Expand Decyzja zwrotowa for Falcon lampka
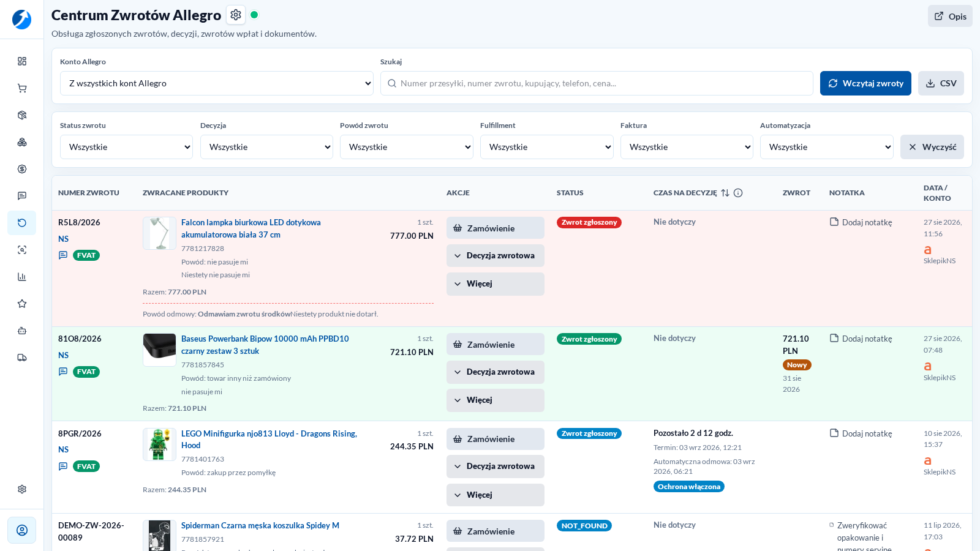The width and height of the screenshot is (980, 551). pyautogui.click(x=496, y=256)
